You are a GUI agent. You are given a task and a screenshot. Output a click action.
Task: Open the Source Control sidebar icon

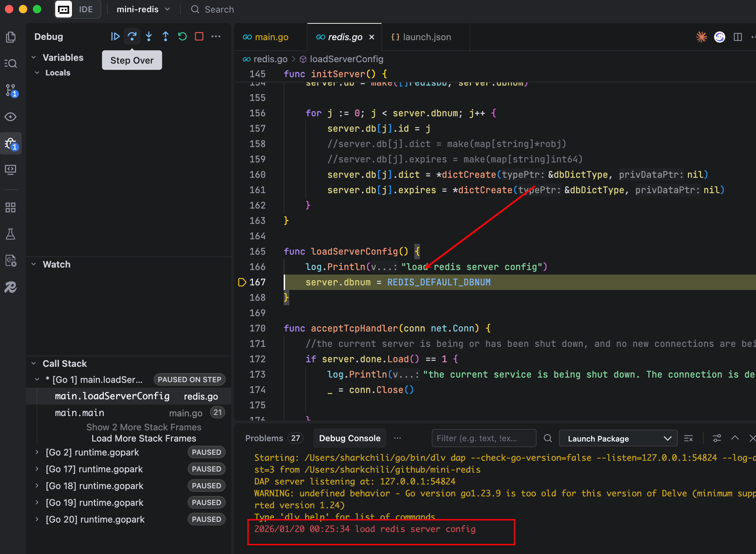(11, 90)
